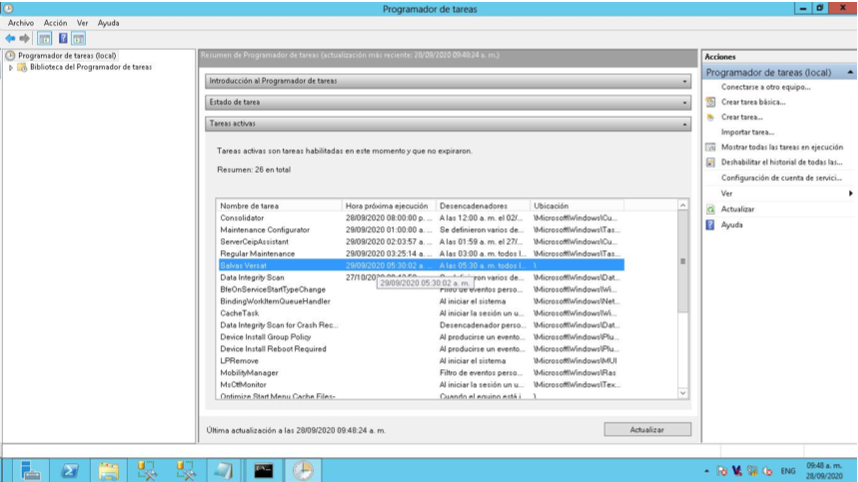Click the Task Scheduler clock taskbar icon
This screenshot has height=482, width=858.
point(303,471)
